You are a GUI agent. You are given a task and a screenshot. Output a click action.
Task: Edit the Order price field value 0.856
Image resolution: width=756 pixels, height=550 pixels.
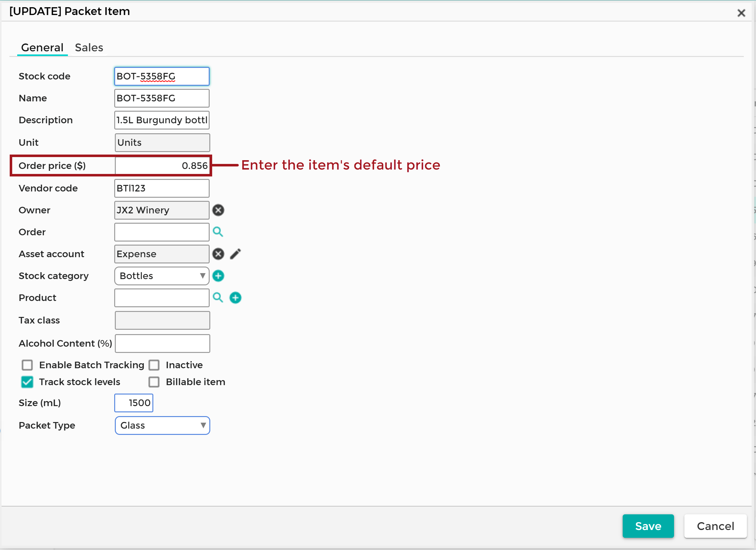click(x=162, y=166)
